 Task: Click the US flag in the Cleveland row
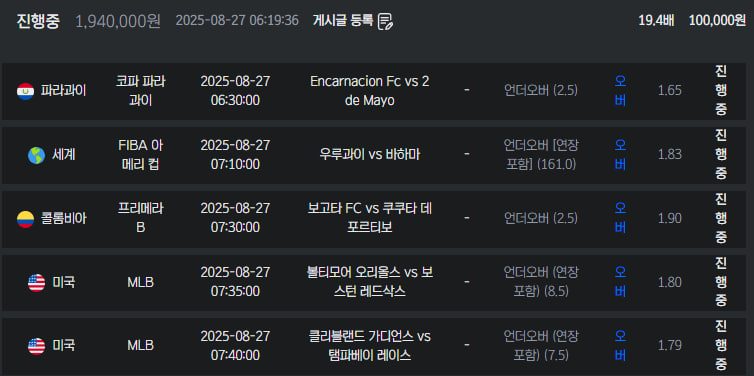pyautogui.click(x=37, y=346)
